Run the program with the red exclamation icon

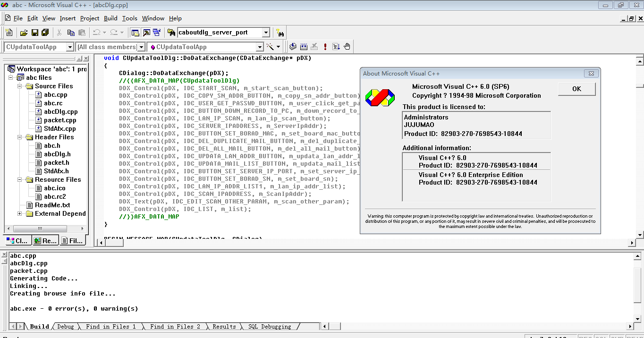[x=325, y=47]
